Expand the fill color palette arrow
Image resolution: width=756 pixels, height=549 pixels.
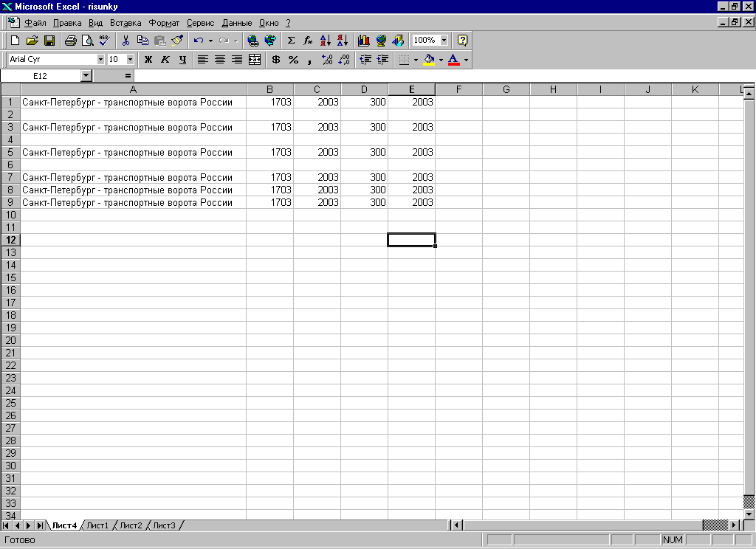click(x=441, y=60)
